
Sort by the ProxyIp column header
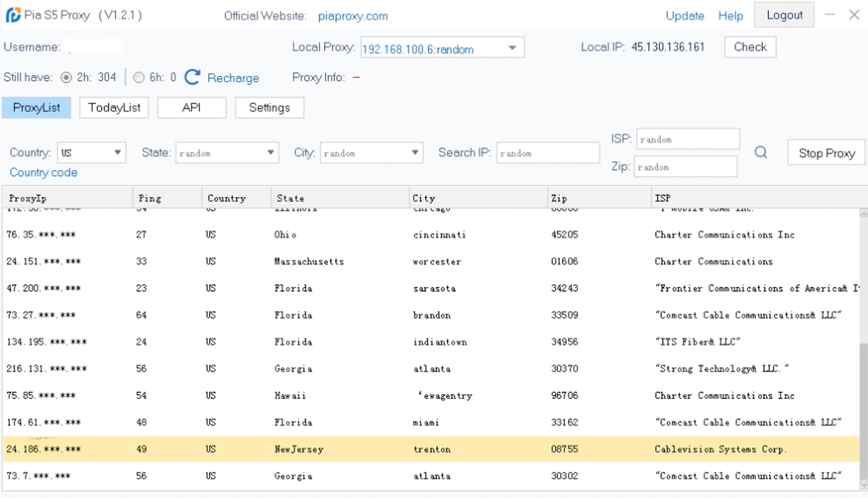68,198
